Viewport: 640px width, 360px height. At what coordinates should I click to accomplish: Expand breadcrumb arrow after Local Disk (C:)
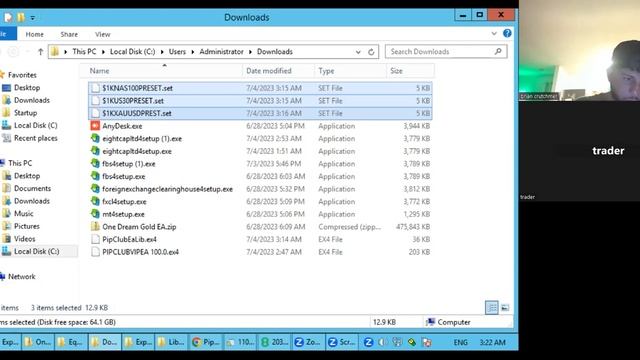click(162, 52)
